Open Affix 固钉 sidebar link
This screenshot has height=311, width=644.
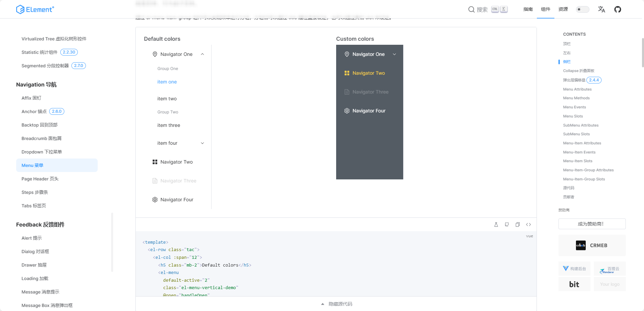click(x=31, y=98)
